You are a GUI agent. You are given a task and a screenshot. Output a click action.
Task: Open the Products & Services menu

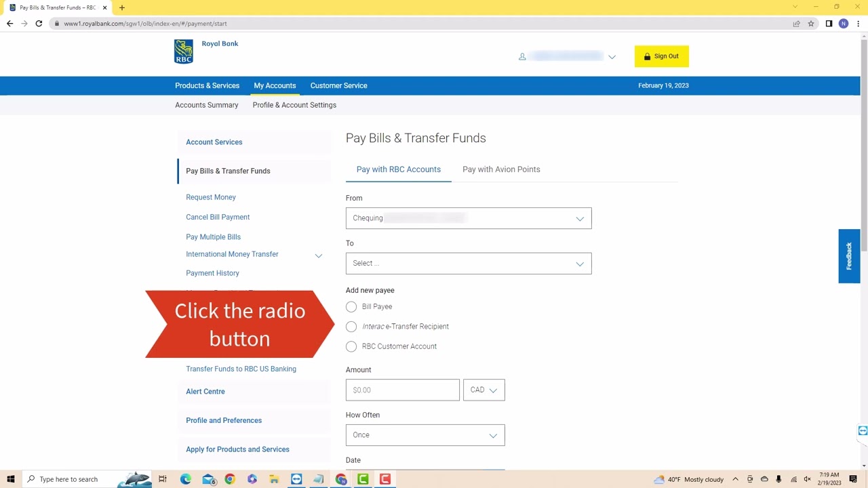(x=207, y=85)
